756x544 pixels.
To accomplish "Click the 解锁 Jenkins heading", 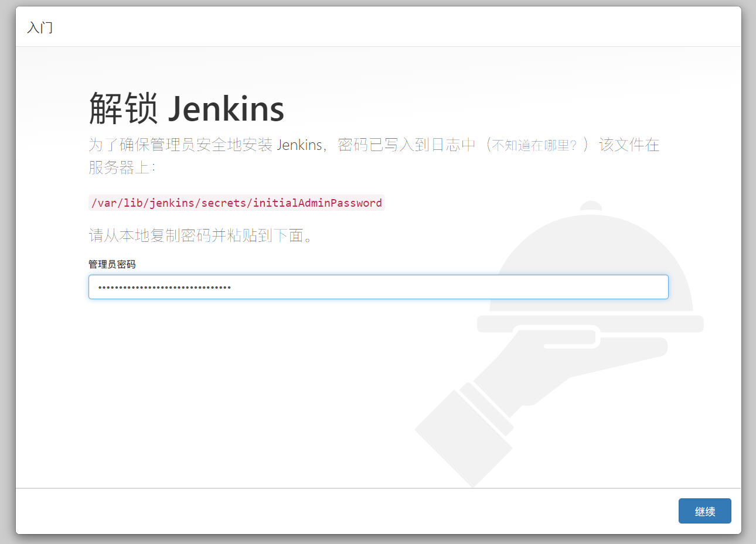I will (186, 109).
